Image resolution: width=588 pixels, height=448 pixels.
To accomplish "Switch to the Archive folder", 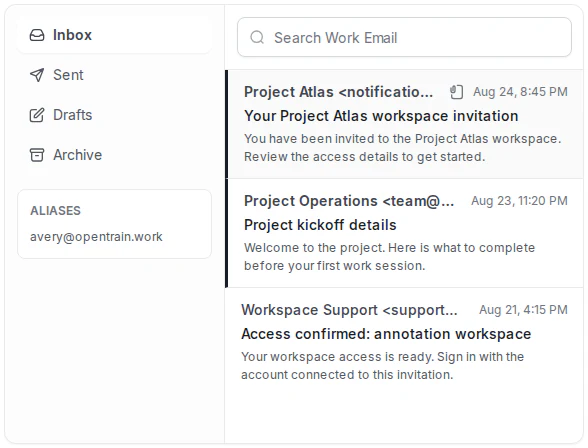I will click(x=114, y=155).
